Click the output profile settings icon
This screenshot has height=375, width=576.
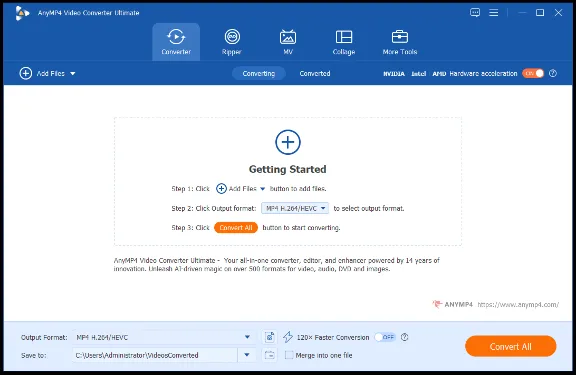[x=269, y=337]
